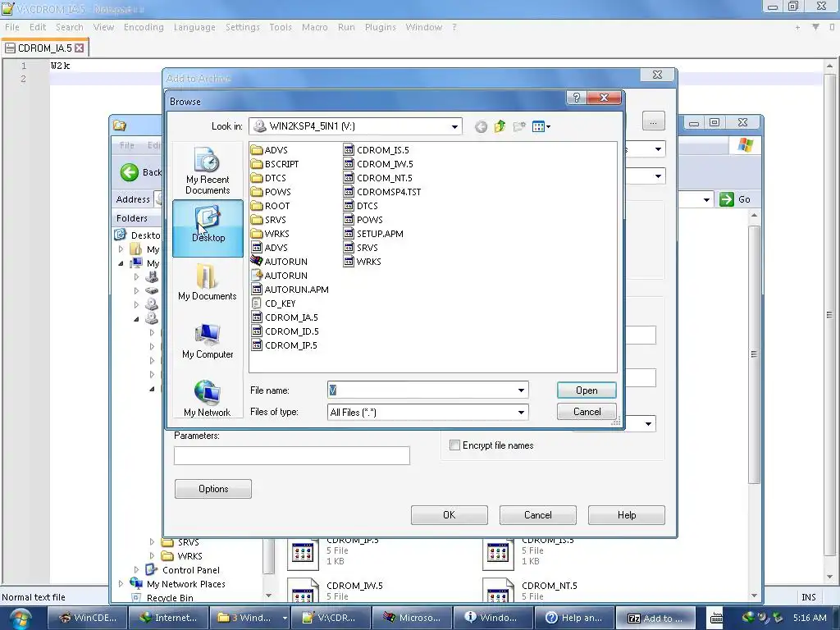Select the SETUP.APM file
The height and width of the screenshot is (630, 840).
[x=373, y=234]
